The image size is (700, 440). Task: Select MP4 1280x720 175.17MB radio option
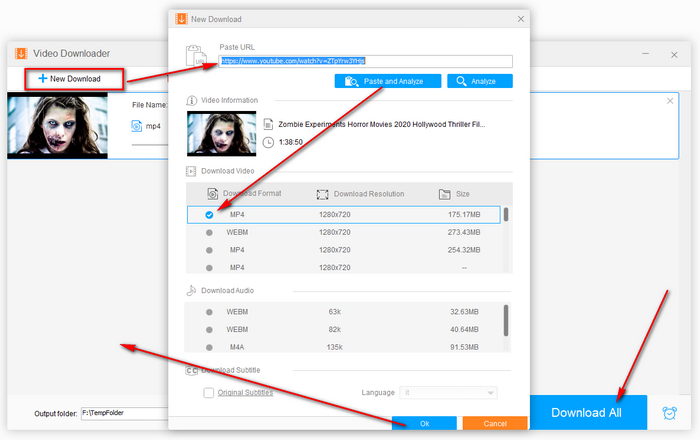tap(209, 215)
